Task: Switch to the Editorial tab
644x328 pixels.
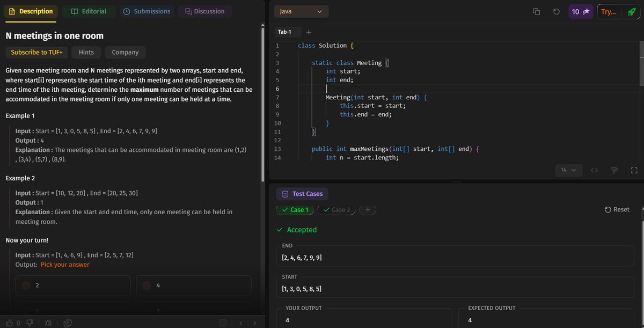Action: pos(89,11)
